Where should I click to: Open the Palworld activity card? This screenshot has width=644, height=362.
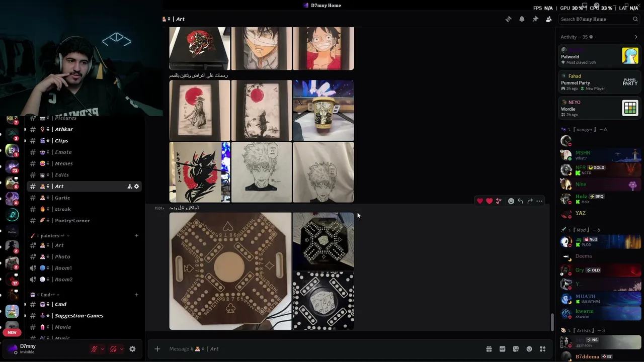coord(600,55)
